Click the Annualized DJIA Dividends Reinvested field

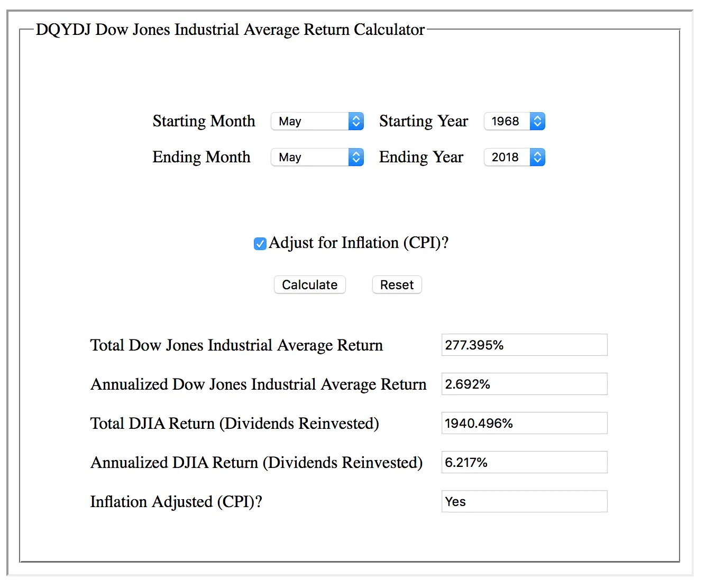[x=525, y=462]
